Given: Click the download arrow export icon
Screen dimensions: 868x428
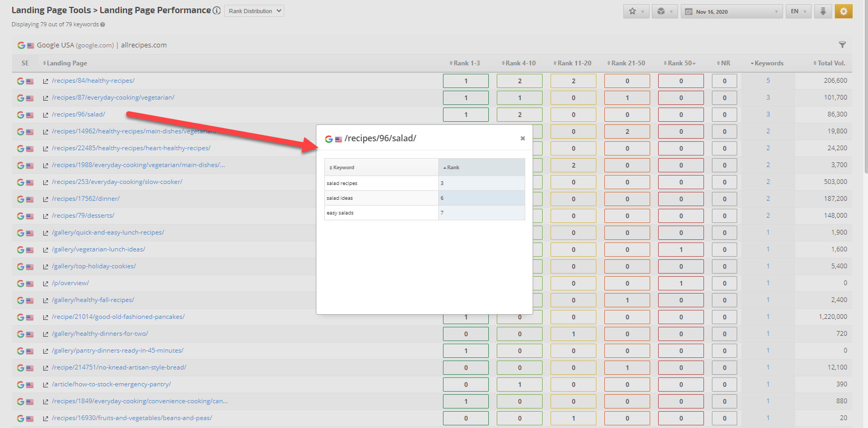Looking at the screenshot, I should tap(823, 11).
